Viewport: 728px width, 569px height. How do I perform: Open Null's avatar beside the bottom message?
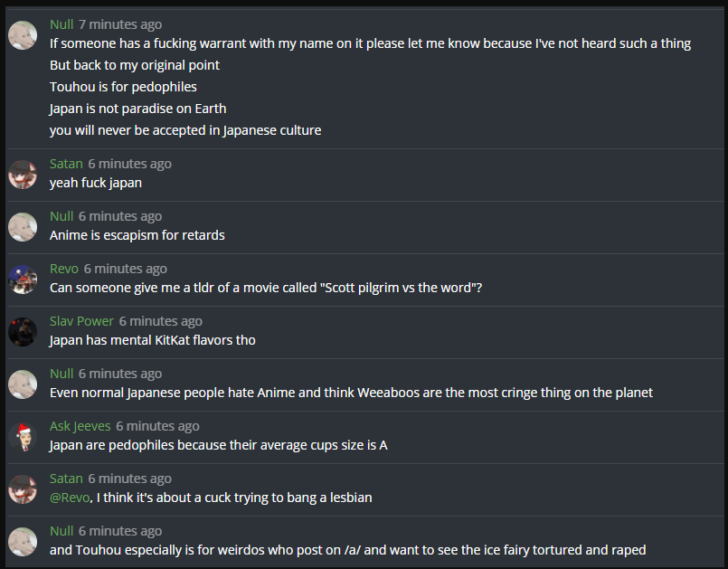23,541
